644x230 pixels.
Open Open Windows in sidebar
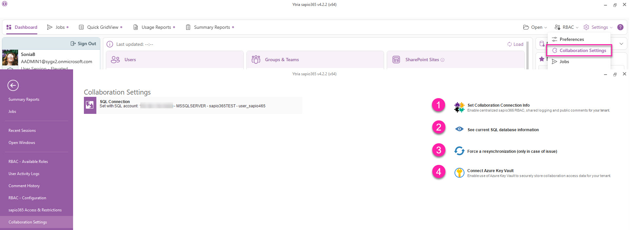22,143
